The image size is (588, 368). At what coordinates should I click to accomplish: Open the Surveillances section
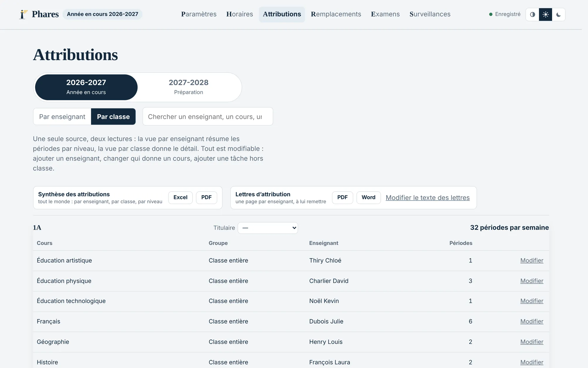[430, 14]
